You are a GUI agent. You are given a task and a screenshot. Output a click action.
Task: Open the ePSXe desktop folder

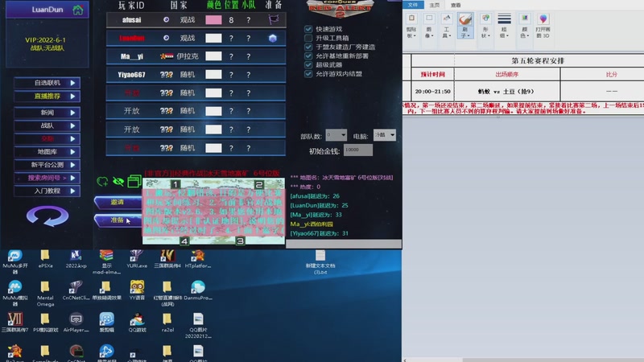[x=45, y=259]
